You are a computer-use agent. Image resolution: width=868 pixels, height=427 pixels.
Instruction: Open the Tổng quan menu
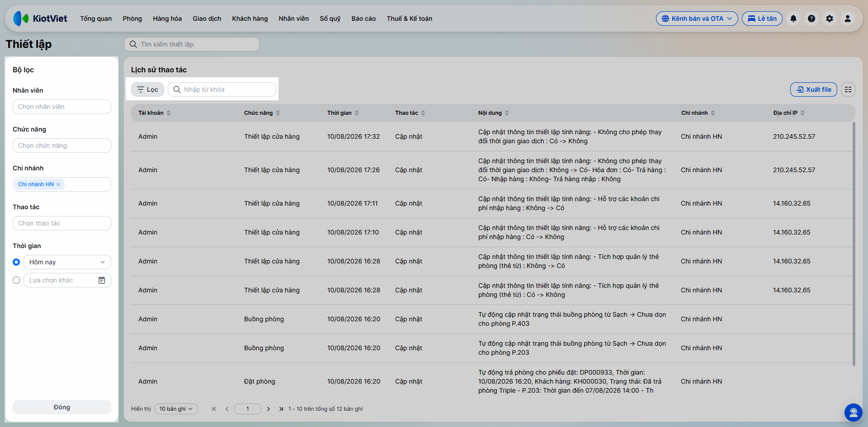(x=96, y=19)
